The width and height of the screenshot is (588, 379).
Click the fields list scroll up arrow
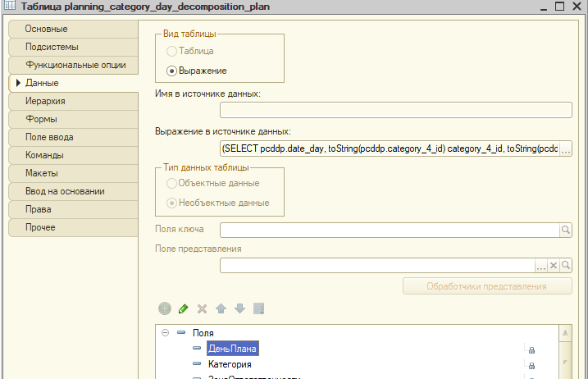(565, 333)
